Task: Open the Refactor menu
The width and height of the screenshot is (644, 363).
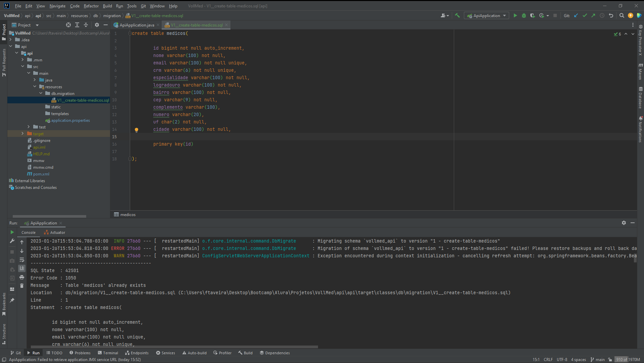Action: click(91, 6)
